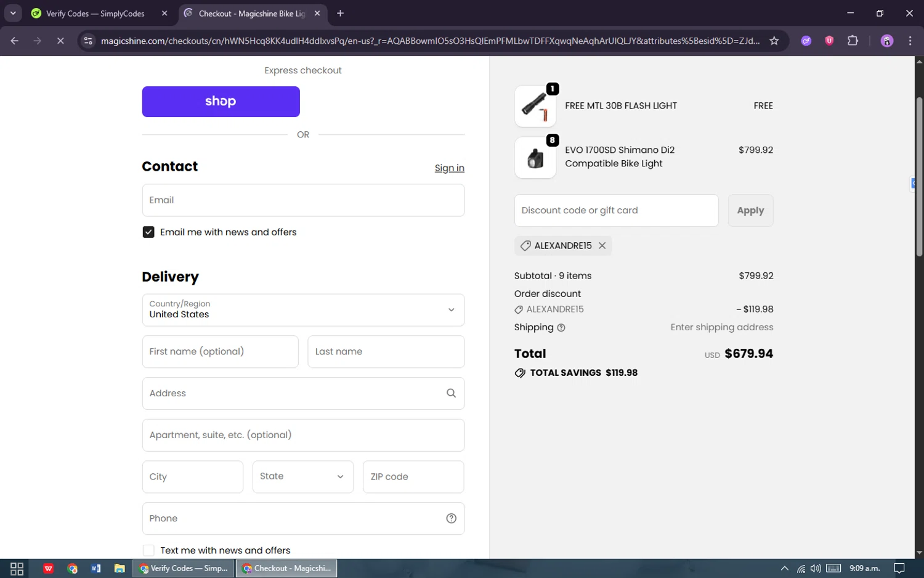924x578 pixels.
Task: Close the Verify Codes tab
Action: tap(164, 14)
